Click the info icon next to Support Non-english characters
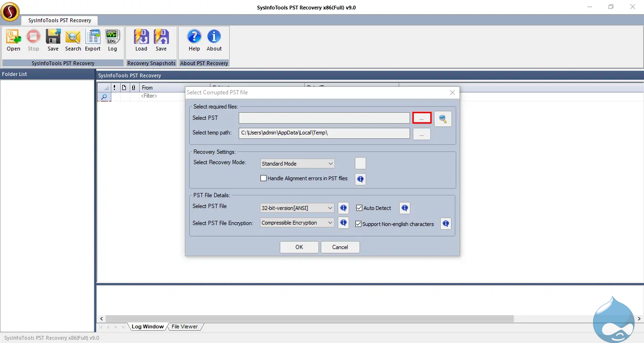This screenshot has height=343, width=644. coord(446,224)
